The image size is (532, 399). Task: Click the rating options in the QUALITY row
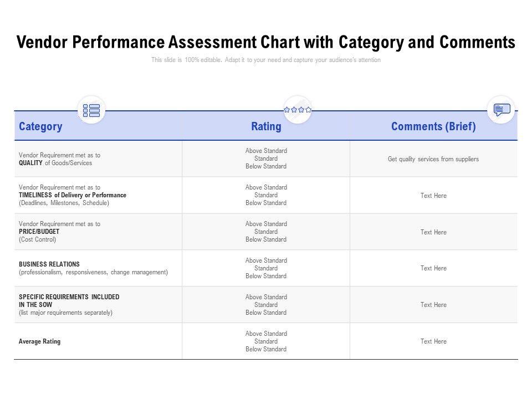tap(266, 158)
